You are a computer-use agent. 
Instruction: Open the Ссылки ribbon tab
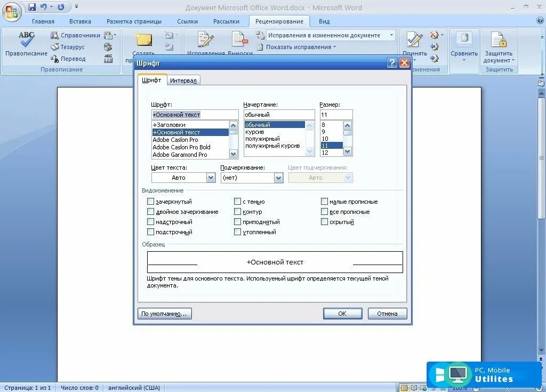pyautogui.click(x=187, y=21)
